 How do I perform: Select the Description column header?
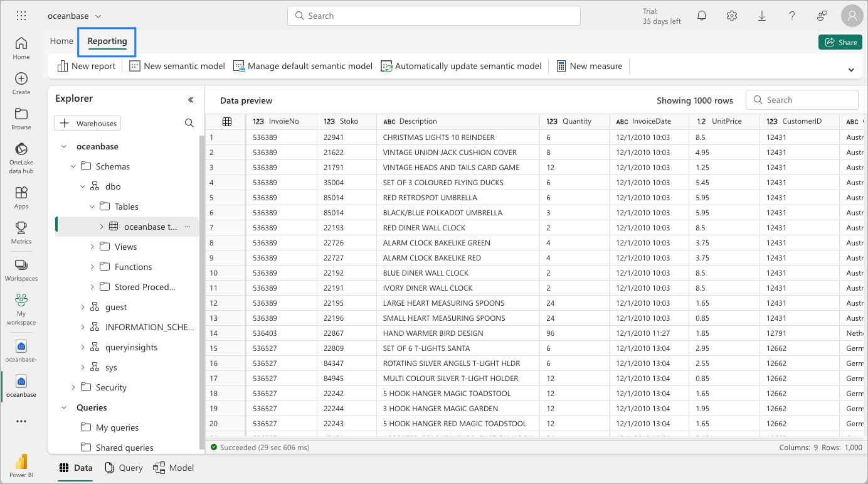click(417, 121)
